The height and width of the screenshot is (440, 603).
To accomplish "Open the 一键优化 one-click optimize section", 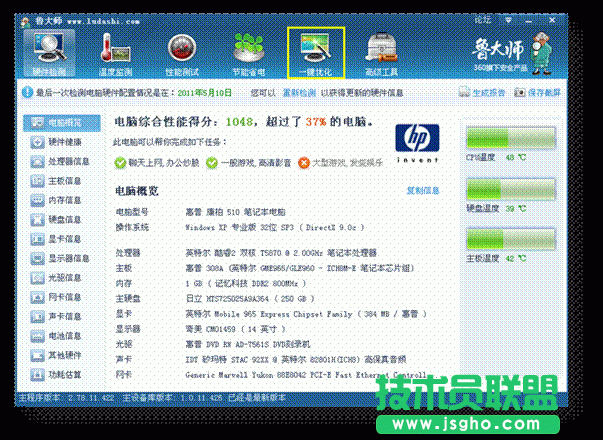I will [x=316, y=53].
